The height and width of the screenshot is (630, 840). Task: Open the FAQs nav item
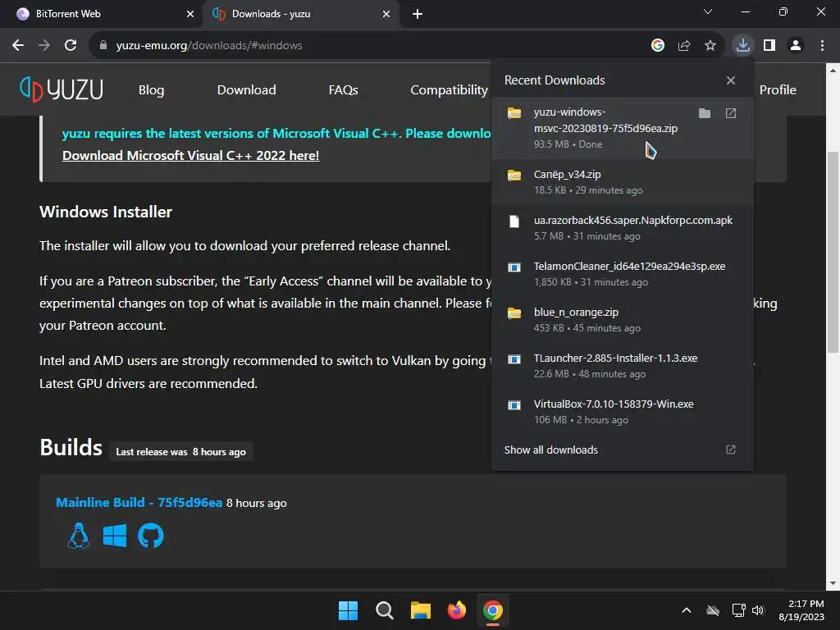[x=344, y=90]
